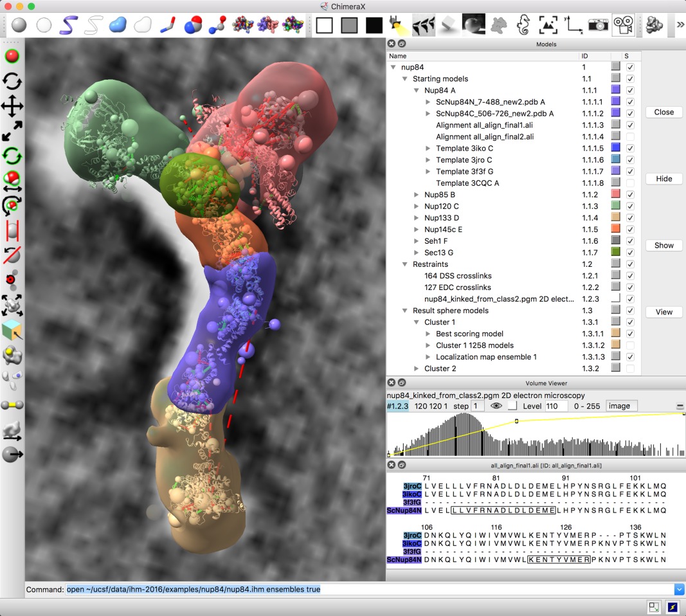Viewport: 686px width, 616px height.
Task: Click the View button in Models panel
Action: (663, 312)
